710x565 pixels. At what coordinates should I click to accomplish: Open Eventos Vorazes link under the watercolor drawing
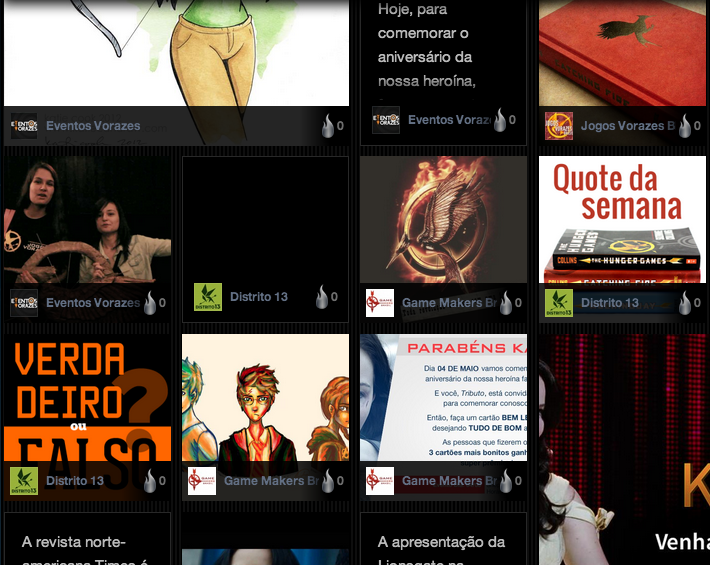pos(93,126)
